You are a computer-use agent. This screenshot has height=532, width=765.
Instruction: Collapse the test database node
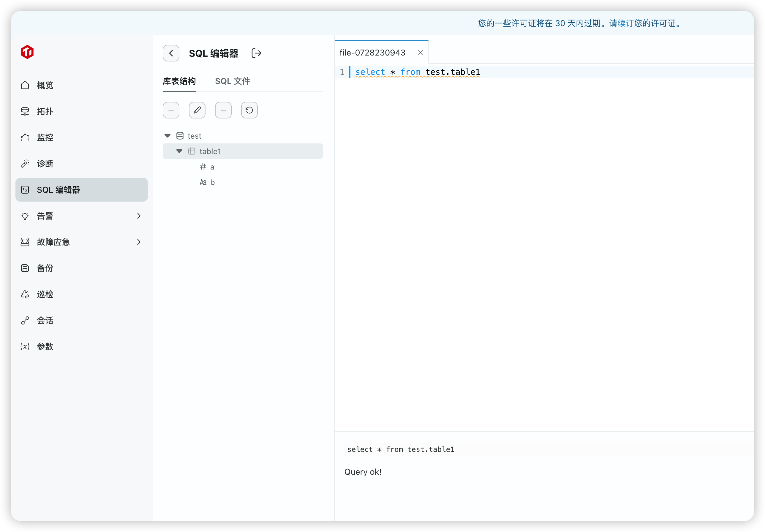(x=167, y=136)
